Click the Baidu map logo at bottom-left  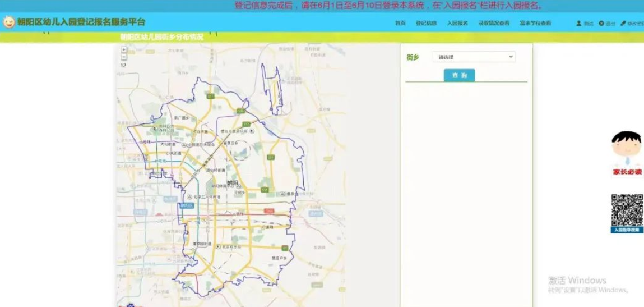[x=130, y=305]
